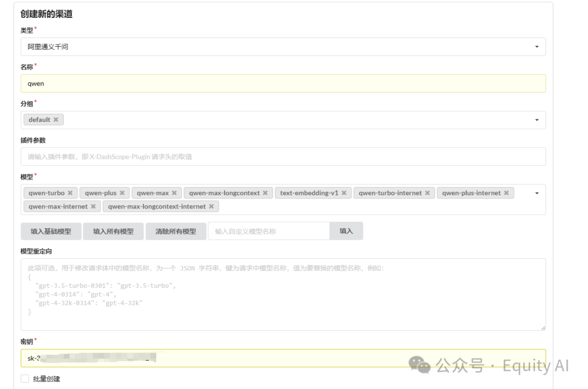Remove qwen-plus-internet model tag

coord(507,193)
